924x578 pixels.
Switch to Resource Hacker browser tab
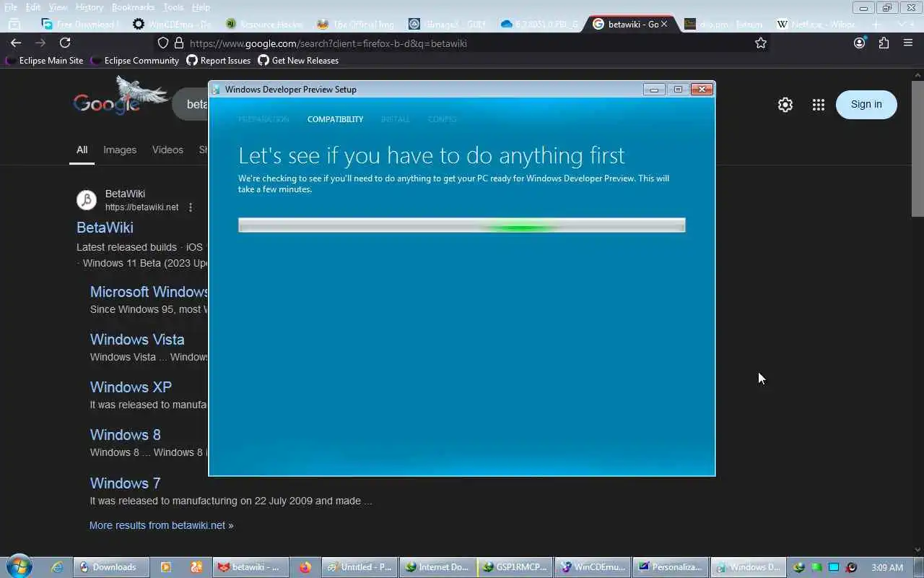tap(263, 24)
